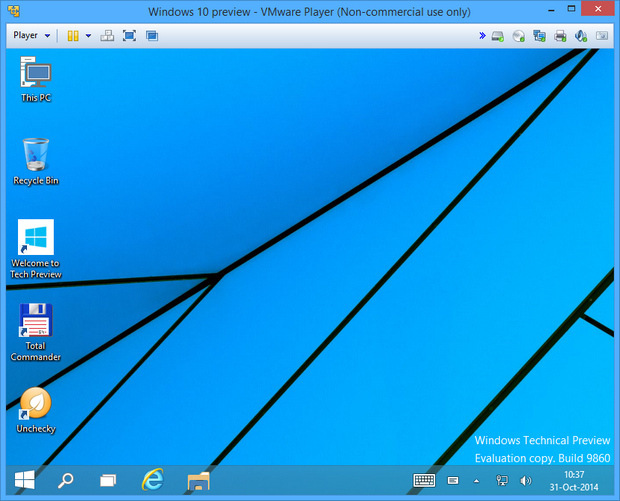Click the sound card device icon
This screenshot has height=501, width=620.
tap(581, 36)
